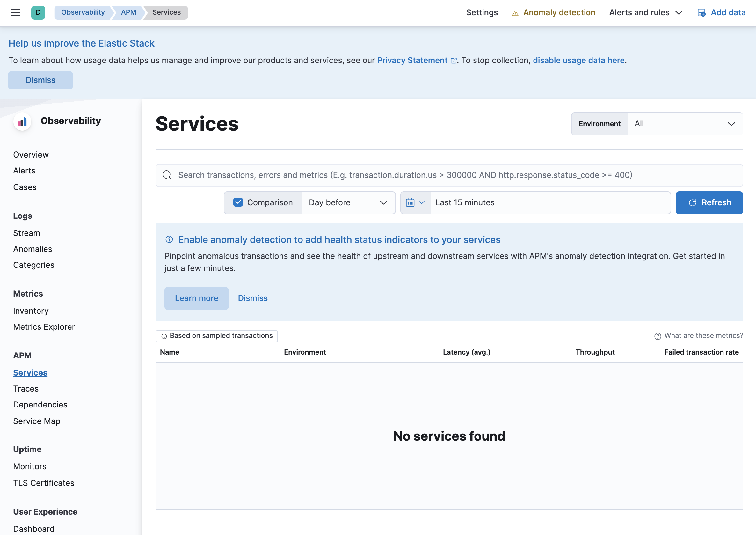756x535 pixels.
Task: Click the Refresh button
Action: point(709,202)
